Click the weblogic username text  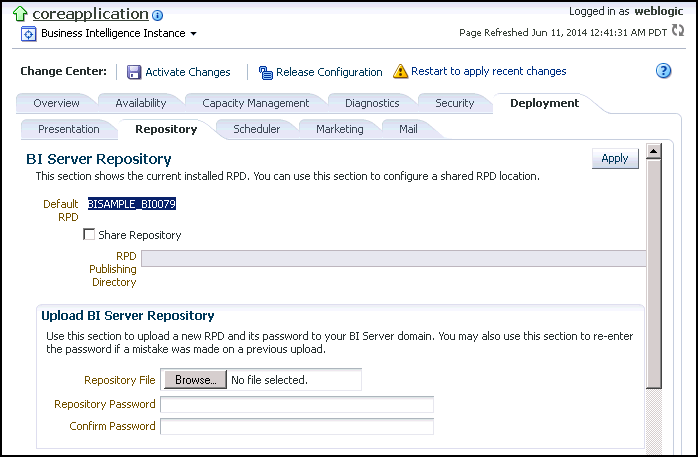tap(658, 11)
